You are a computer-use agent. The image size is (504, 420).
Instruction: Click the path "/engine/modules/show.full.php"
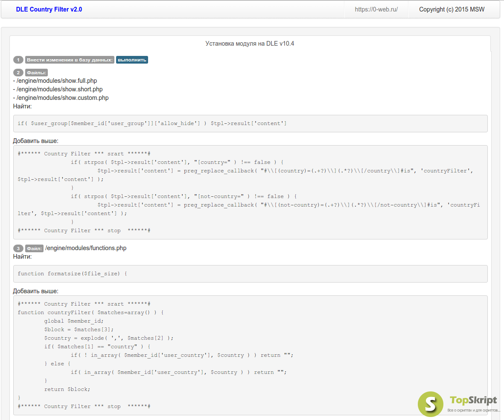(x=57, y=81)
